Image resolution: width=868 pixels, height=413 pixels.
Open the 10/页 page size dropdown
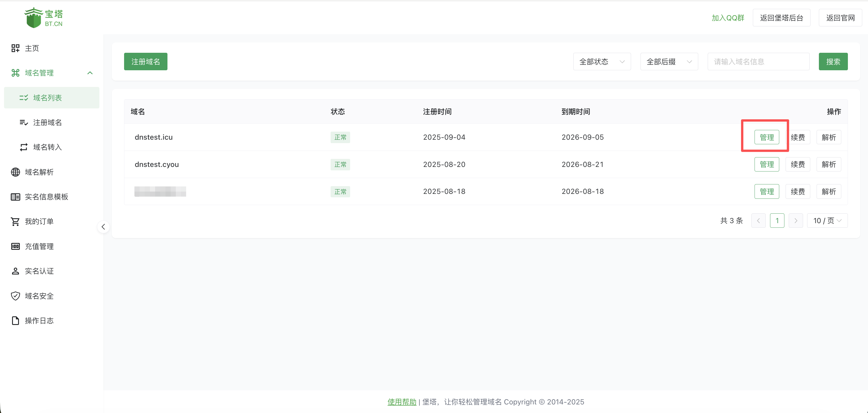click(827, 221)
